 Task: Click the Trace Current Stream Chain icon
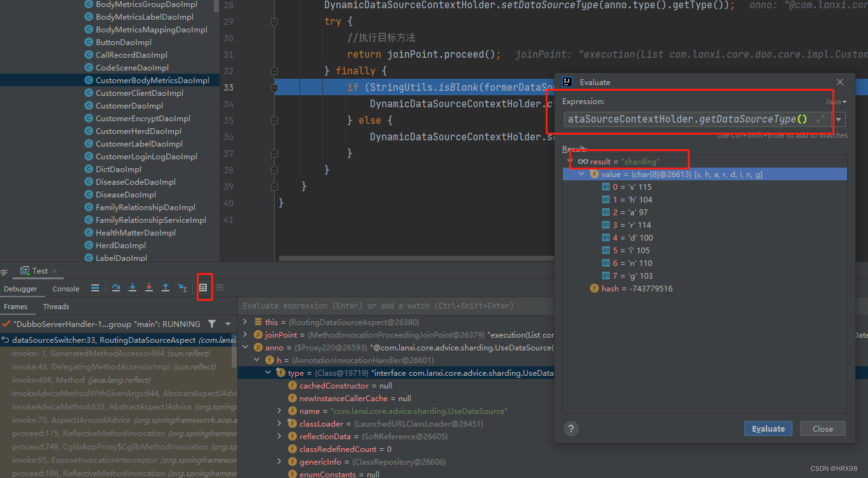click(x=220, y=288)
